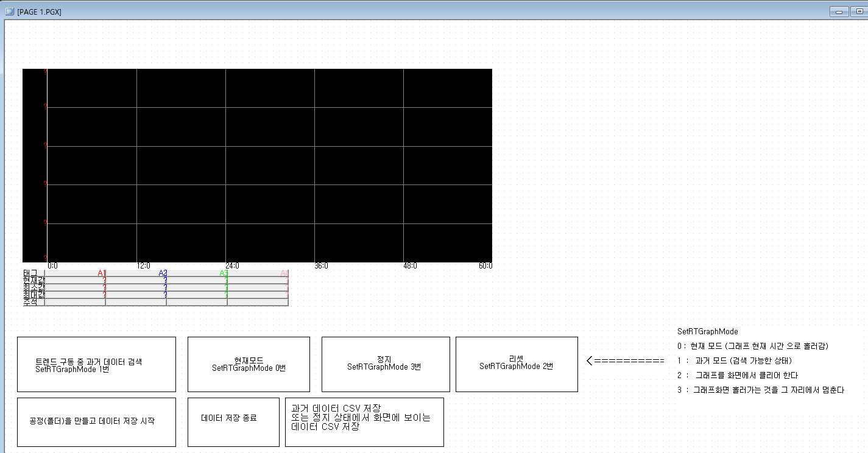Clear the graph using the 리셋 button
The width and height of the screenshot is (868, 453).
coord(517,364)
